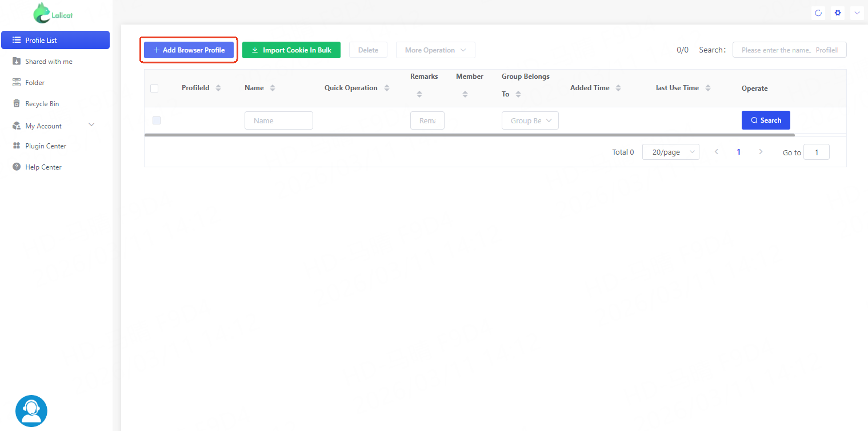
Task: Click the refresh icon at top right
Action: pos(818,13)
